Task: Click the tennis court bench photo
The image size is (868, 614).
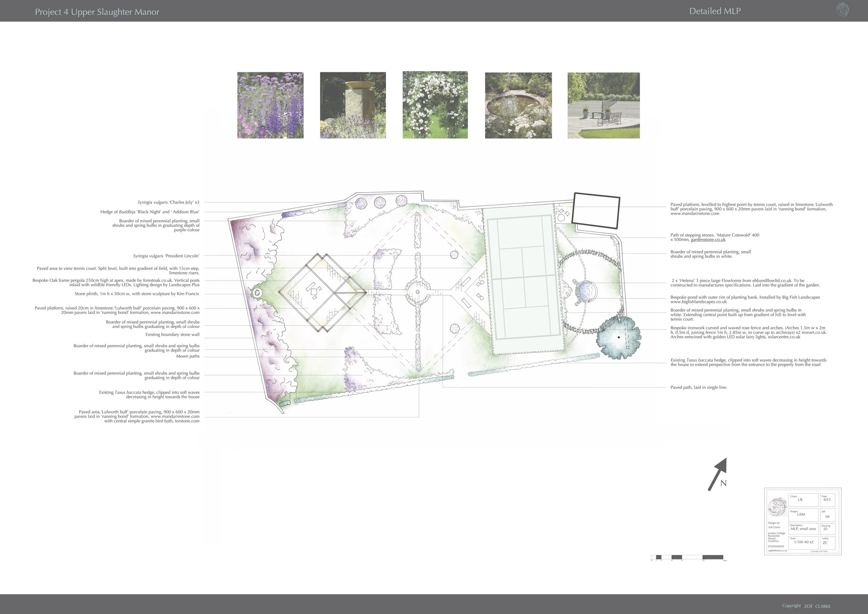Action: pos(603,105)
